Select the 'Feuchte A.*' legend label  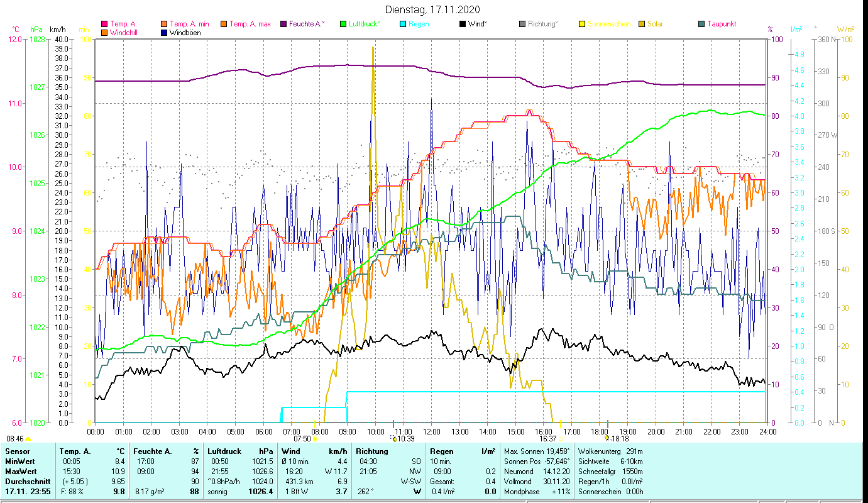pos(307,25)
